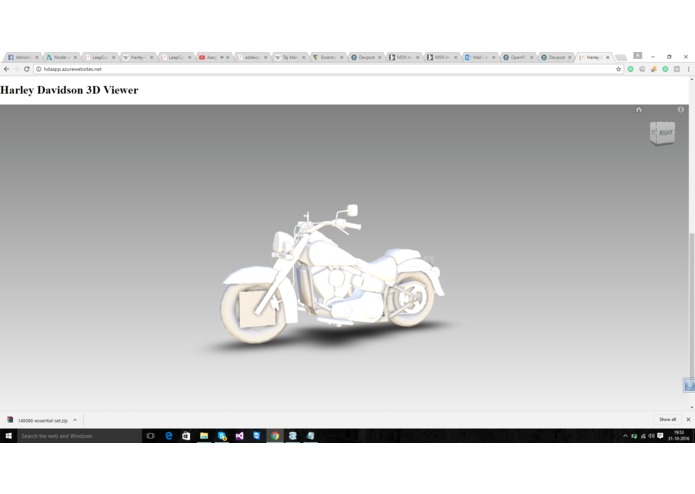Image resolution: width=695 pixels, height=494 pixels.
Task: Click the viewer's info icon
Action: [x=681, y=109]
